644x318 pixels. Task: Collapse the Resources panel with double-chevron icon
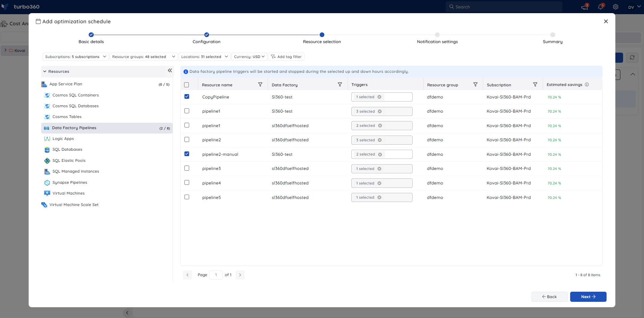(170, 70)
